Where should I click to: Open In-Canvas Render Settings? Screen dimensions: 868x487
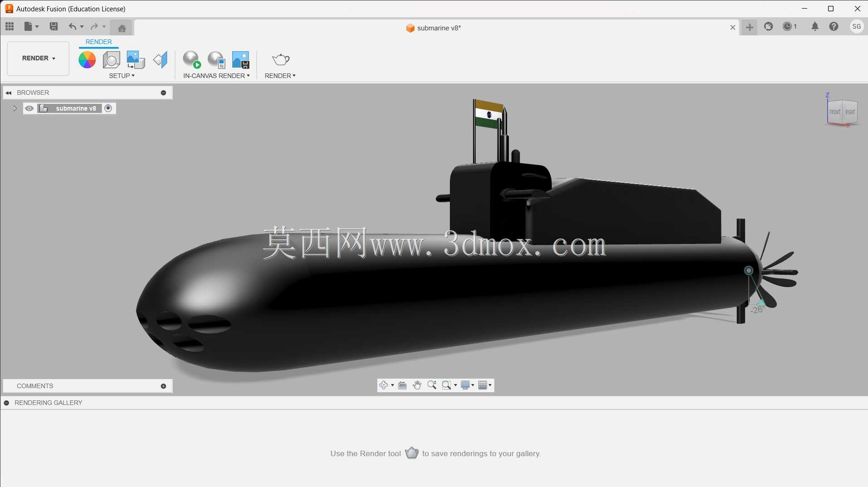tap(216, 59)
